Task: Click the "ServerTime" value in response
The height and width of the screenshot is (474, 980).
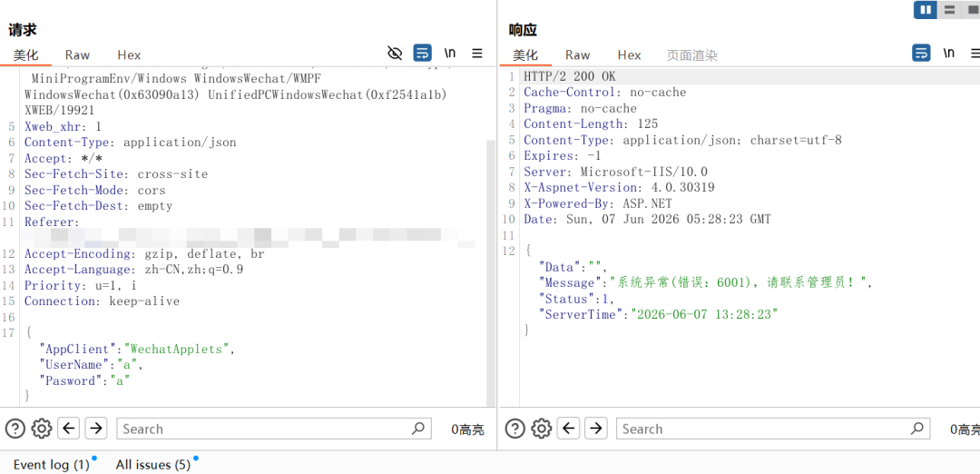Action: click(704, 314)
